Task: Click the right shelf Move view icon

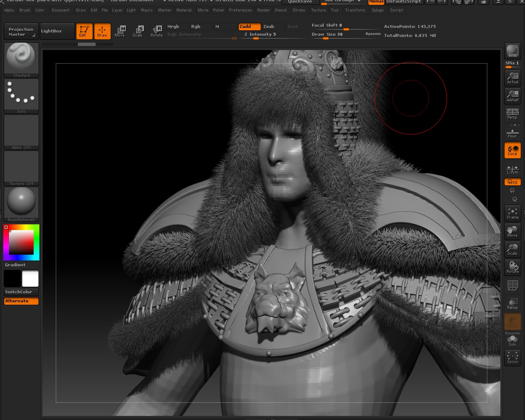Action: (512, 231)
